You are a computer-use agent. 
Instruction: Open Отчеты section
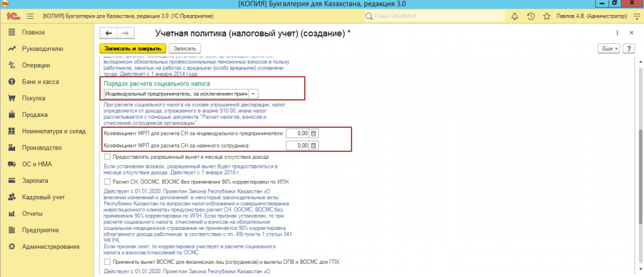pos(32,214)
